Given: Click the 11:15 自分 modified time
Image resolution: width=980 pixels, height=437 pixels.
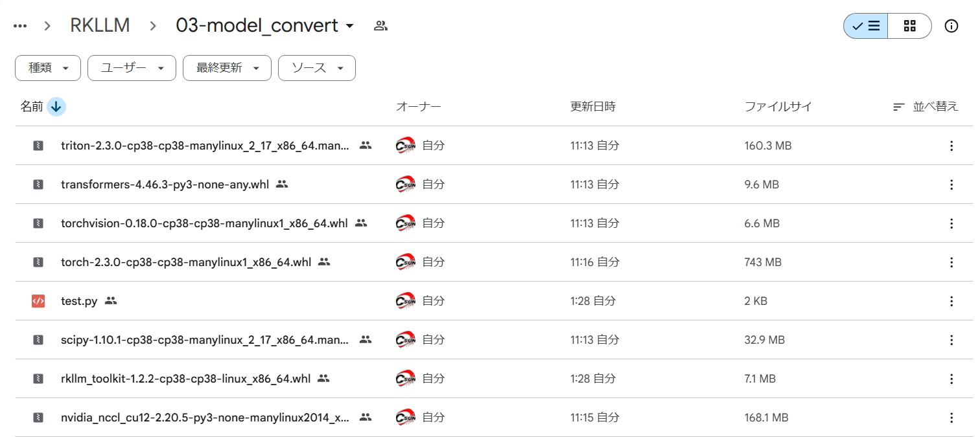Looking at the screenshot, I should coord(594,418).
